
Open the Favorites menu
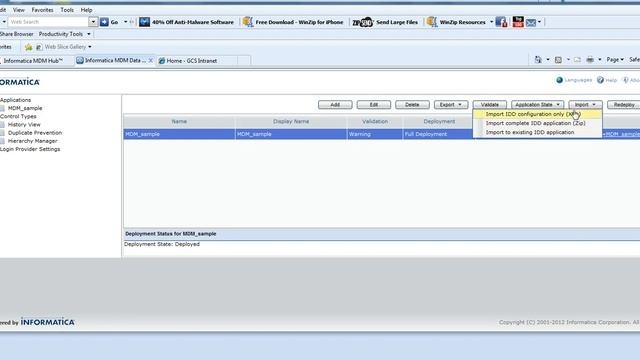[x=42, y=10]
